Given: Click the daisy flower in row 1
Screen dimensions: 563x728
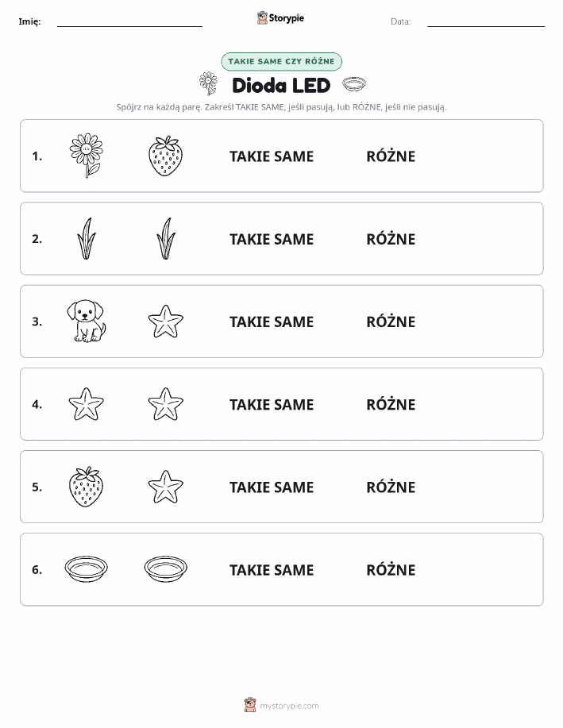Looking at the screenshot, I should (87, 156).
